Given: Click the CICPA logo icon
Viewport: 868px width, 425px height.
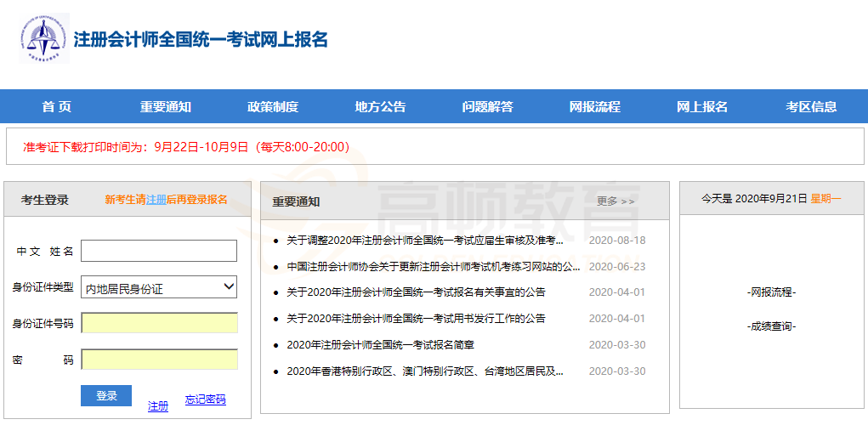Looking at the screenshot, I should coord(44,38).
